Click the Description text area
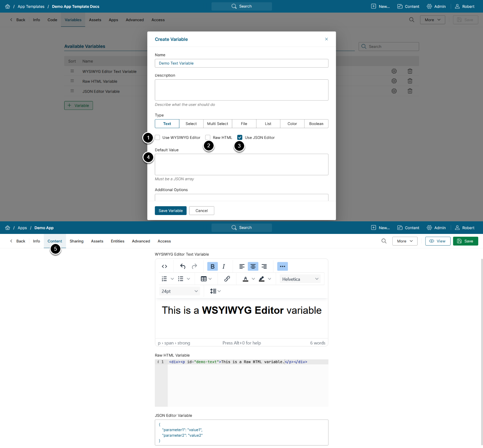Viewport: 483px width, 448px height. point(242,90)
